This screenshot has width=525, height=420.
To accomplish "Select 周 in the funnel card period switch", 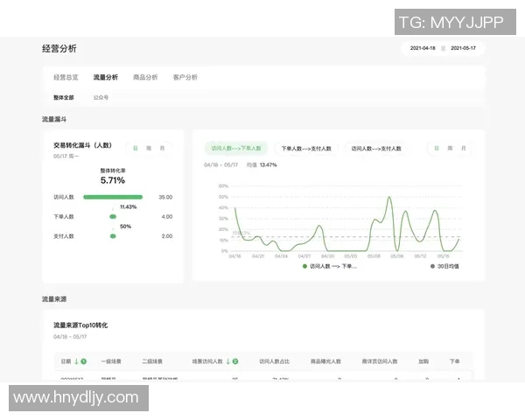I will pyautogui.click(x=149, y=148).
